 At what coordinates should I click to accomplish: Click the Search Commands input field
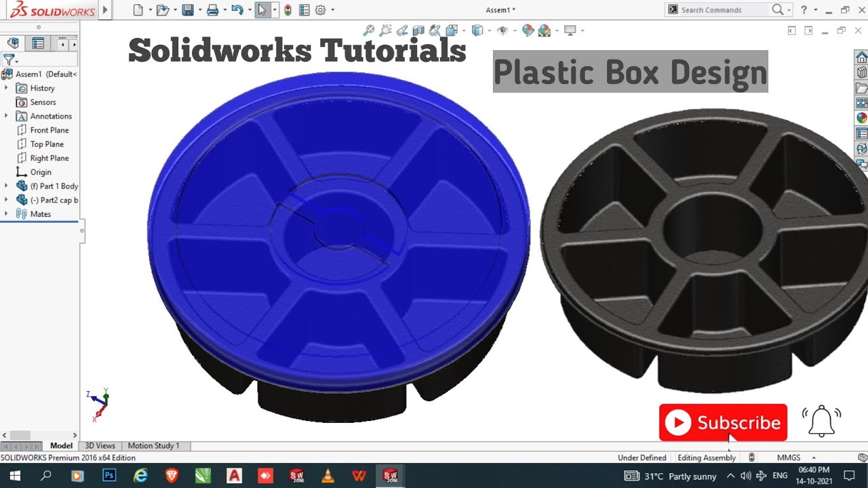724,9
